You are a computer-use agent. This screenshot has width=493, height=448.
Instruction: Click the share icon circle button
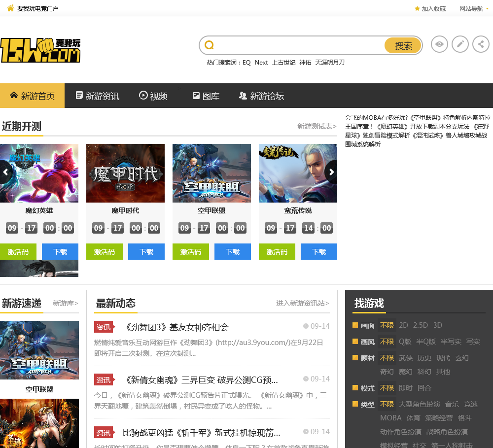pyautogui.click(x=481, y=44)
